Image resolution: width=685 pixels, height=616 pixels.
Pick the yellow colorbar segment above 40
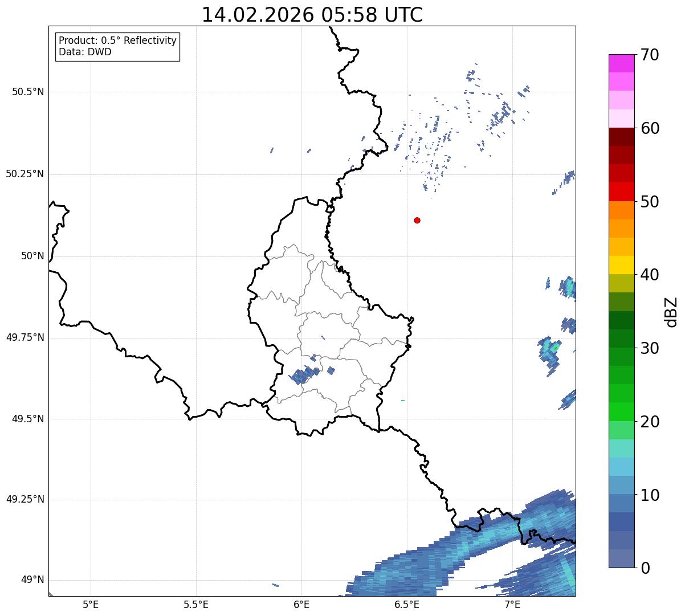coord(622,265)
